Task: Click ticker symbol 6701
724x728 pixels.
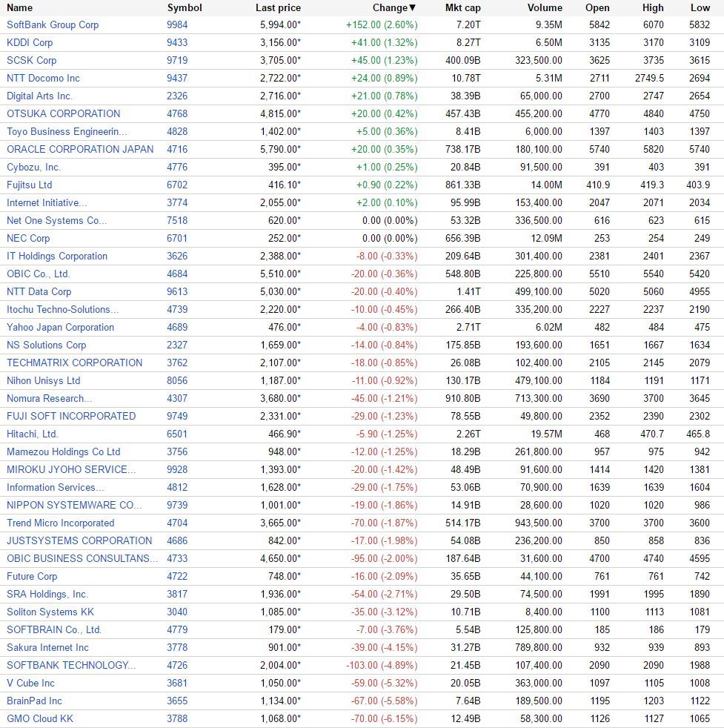Action: [177, 239]
